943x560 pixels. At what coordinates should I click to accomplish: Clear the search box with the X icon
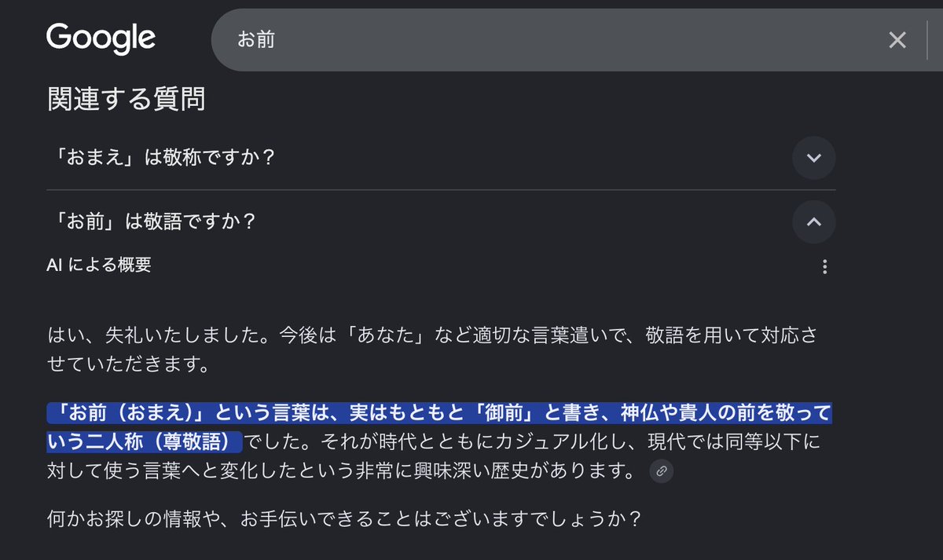[897, 40]
